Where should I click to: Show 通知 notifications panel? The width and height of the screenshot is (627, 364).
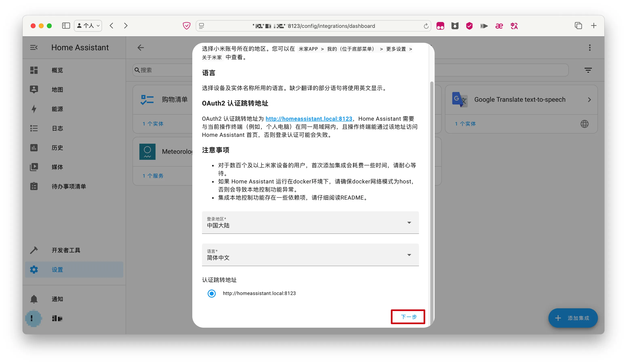[74, 299]
